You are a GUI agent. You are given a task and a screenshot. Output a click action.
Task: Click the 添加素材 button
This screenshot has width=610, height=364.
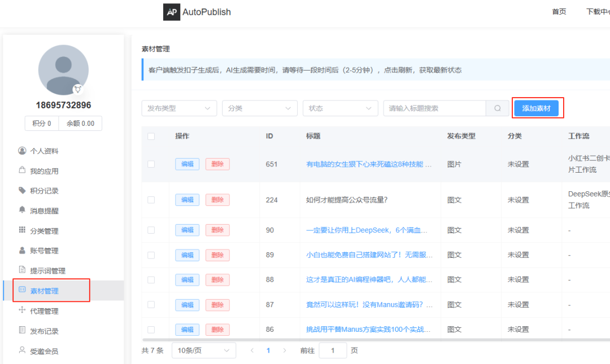pyautogui.click(x=537, y=108)
